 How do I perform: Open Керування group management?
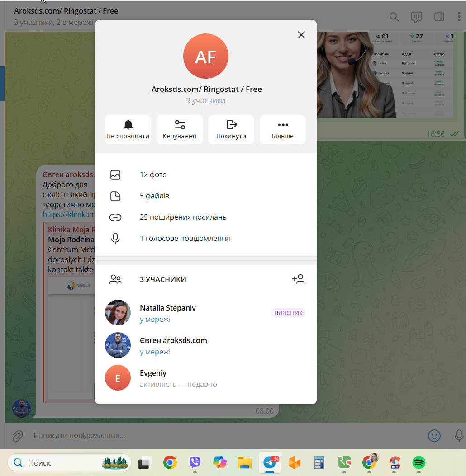pos(180,129)
